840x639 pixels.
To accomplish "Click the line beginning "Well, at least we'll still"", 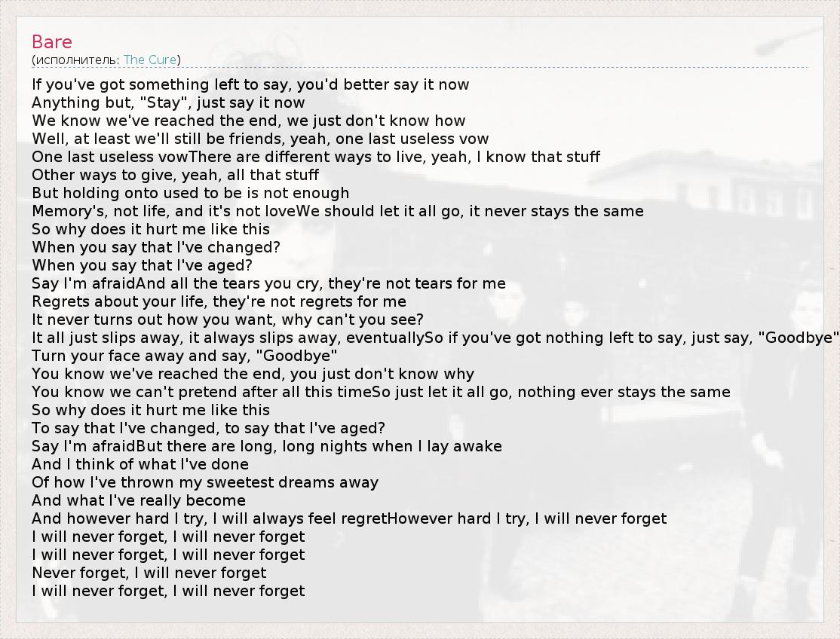I will (260, 139).
